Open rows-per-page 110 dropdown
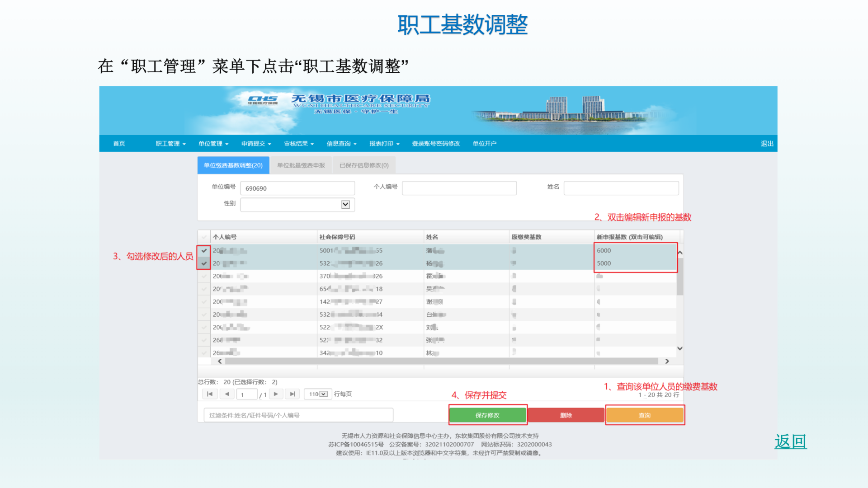The width and height of the screenshot is (868, 488). pyautogui.click(x=323, y=394)
